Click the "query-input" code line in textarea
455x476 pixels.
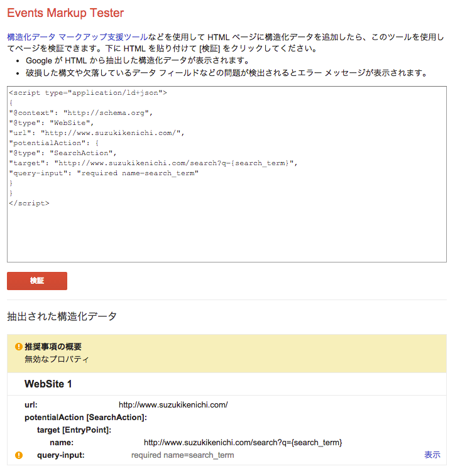coord(104,173)
